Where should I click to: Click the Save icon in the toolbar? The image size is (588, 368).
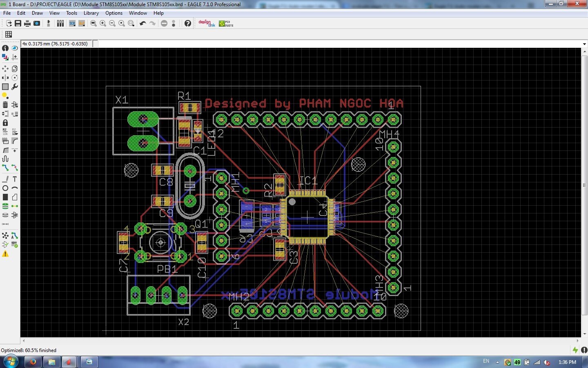[x=18, y=24]
